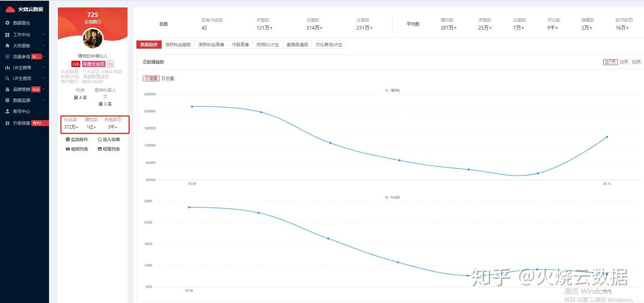
Task: Click the flame icon beside 火热看板
Action: coord(7,46)
